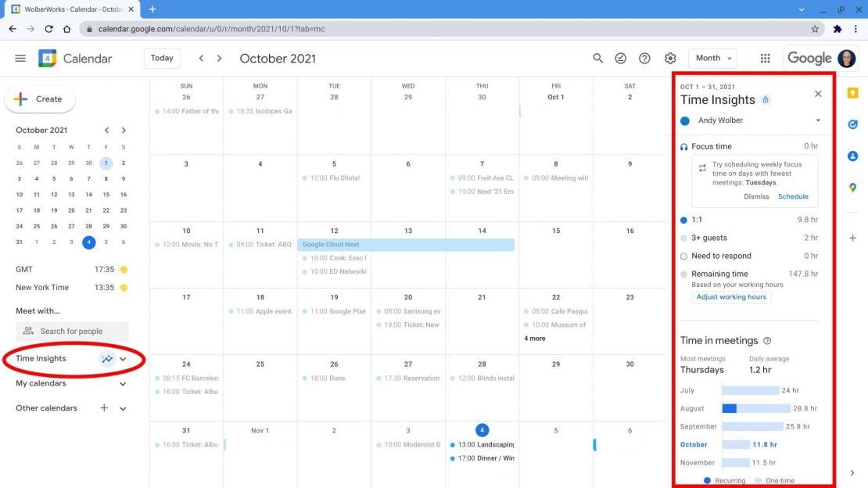Open Google Maps in side panel
The image size is (868, 488).
pos(852,188)
